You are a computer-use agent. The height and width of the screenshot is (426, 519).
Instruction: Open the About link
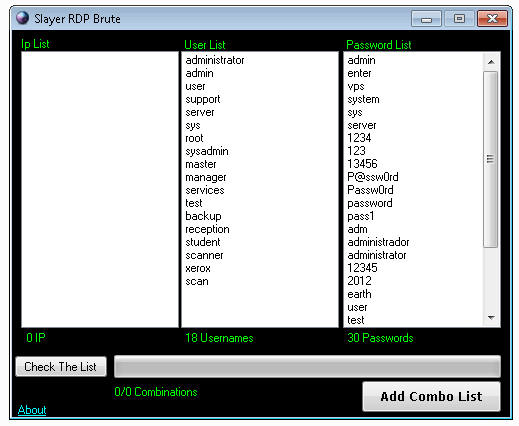pyautogui.click(x=32, y=410)
